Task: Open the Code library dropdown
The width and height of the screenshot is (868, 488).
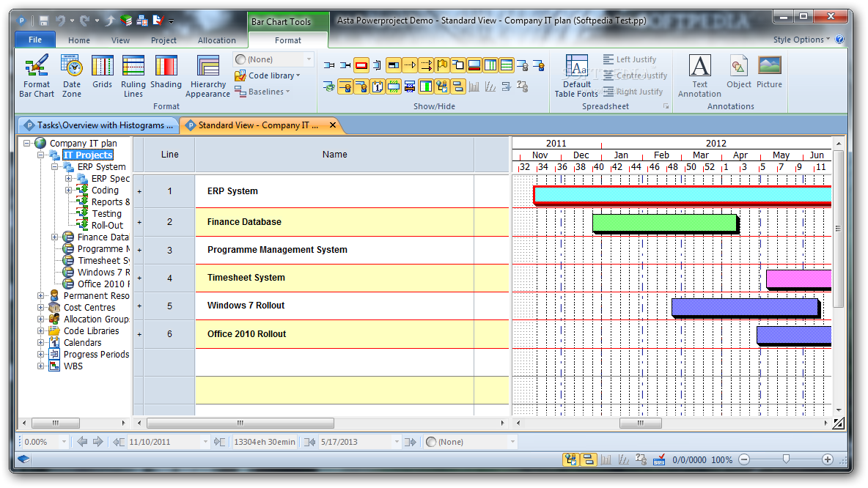Action: (268, 75)
